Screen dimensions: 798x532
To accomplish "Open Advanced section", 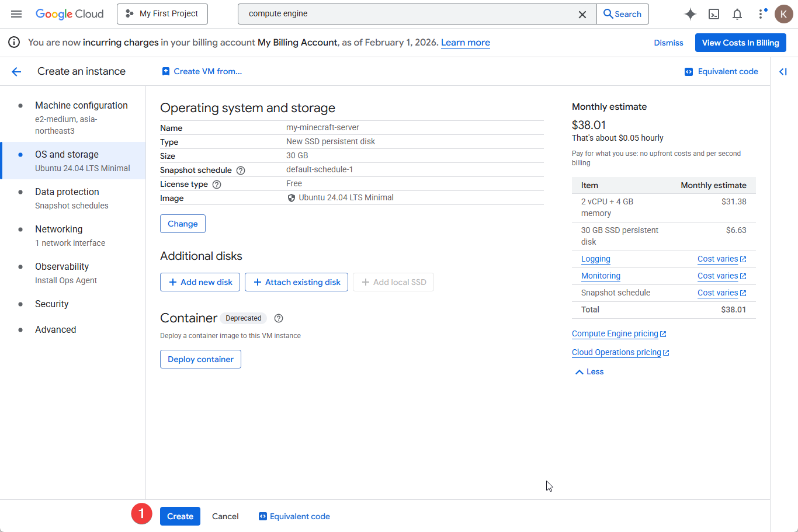I will 73,329.
